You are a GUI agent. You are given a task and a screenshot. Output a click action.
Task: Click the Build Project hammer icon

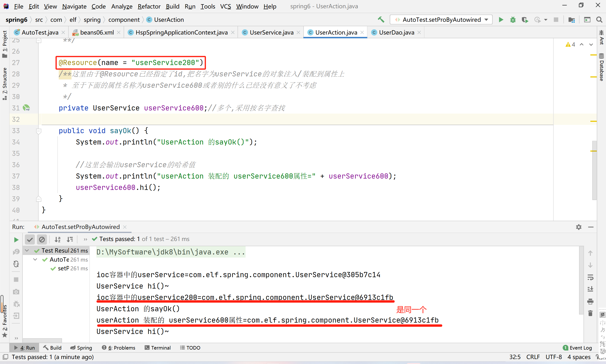(x=381, y=20)
